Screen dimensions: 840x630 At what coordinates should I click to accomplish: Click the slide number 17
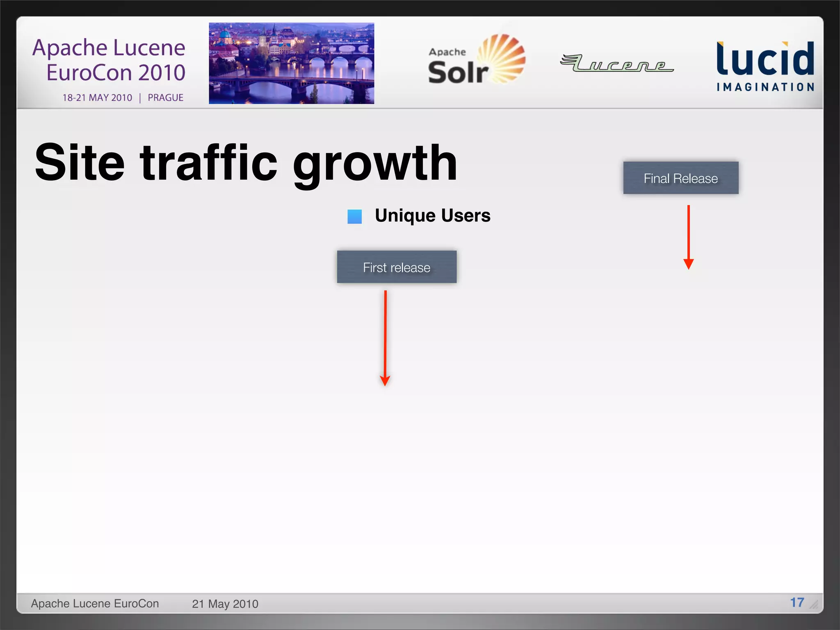click(x=797, y=603)
